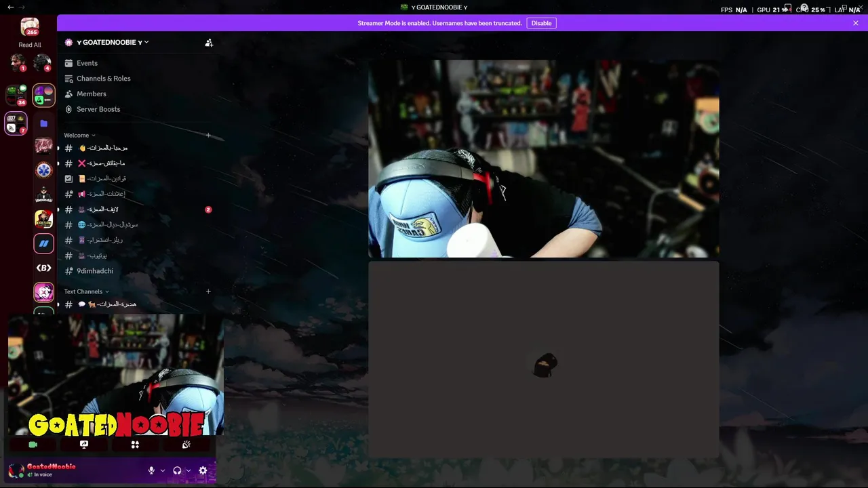This screenshot has height=488, width=868.
Task: Open microphone input options arrow
Action: 163,470
